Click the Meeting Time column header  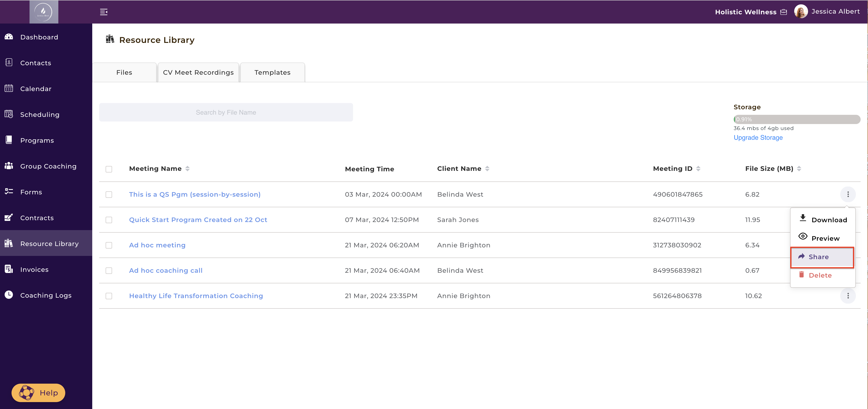[x=369, y=169]
